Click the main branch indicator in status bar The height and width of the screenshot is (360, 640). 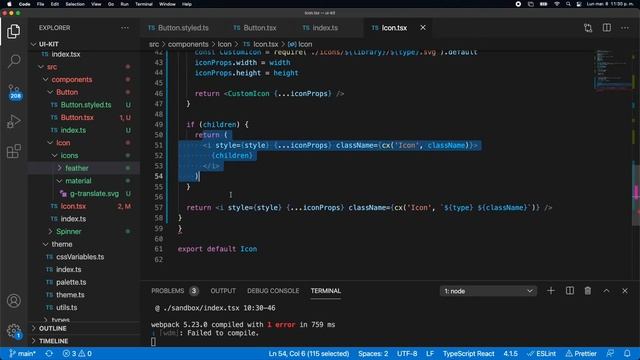tap(22, 353)
